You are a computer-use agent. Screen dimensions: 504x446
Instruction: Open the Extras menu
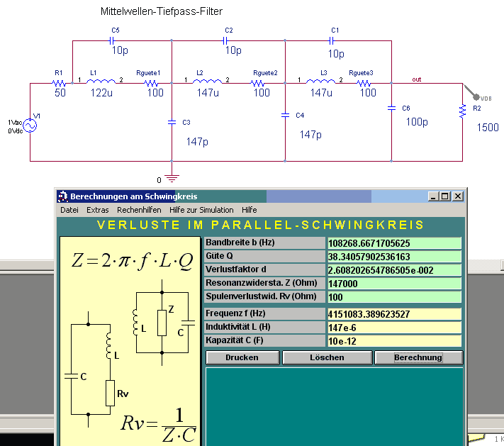coord(98,210)
